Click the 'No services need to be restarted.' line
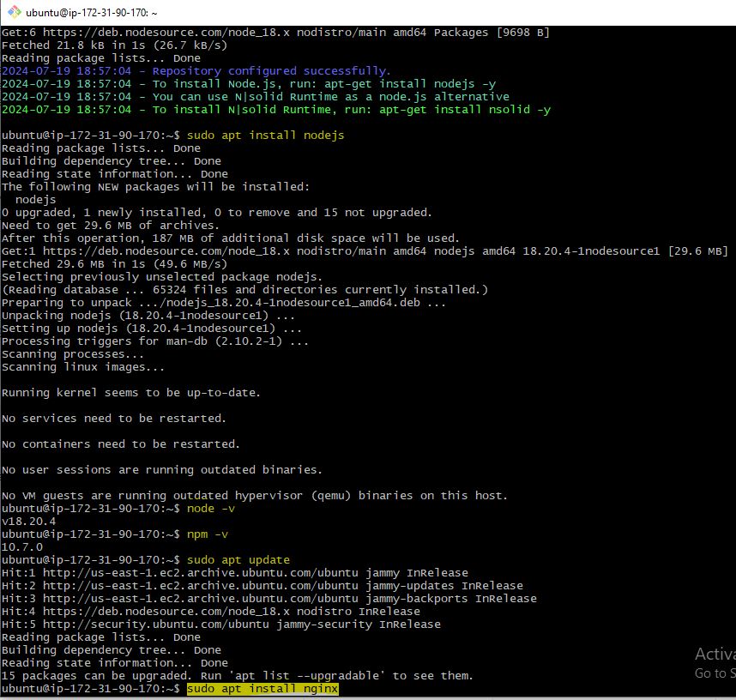Screen dimensions: 736x700 click(113, 419)
